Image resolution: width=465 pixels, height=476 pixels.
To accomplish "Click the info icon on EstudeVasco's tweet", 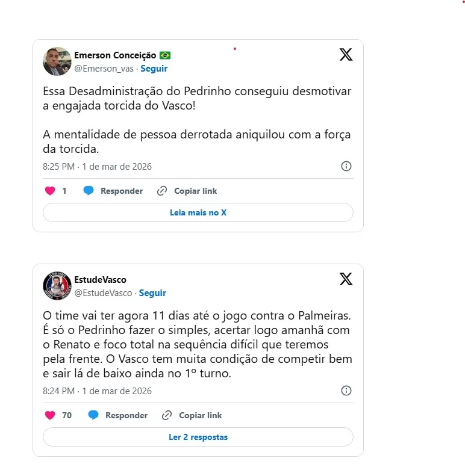I will coord(346,391).
